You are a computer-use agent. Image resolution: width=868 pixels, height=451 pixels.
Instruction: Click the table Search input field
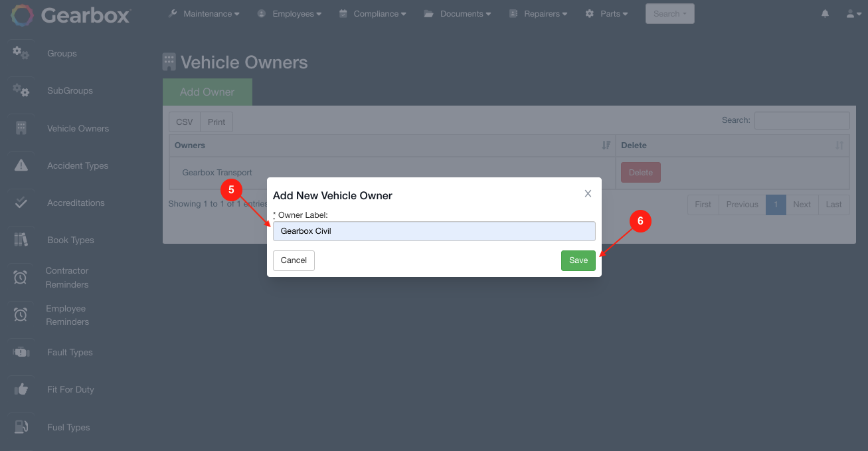[x=802, y=120]
